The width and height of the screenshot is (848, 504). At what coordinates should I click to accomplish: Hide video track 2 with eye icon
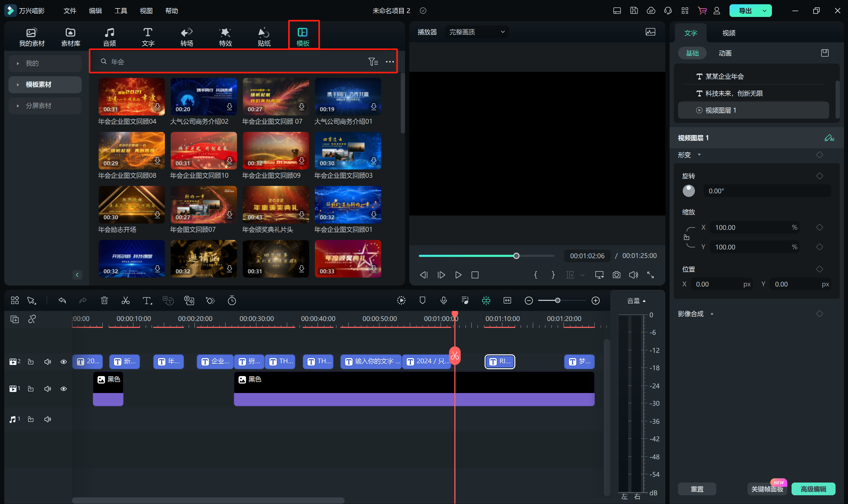click(x=64, y=362)
